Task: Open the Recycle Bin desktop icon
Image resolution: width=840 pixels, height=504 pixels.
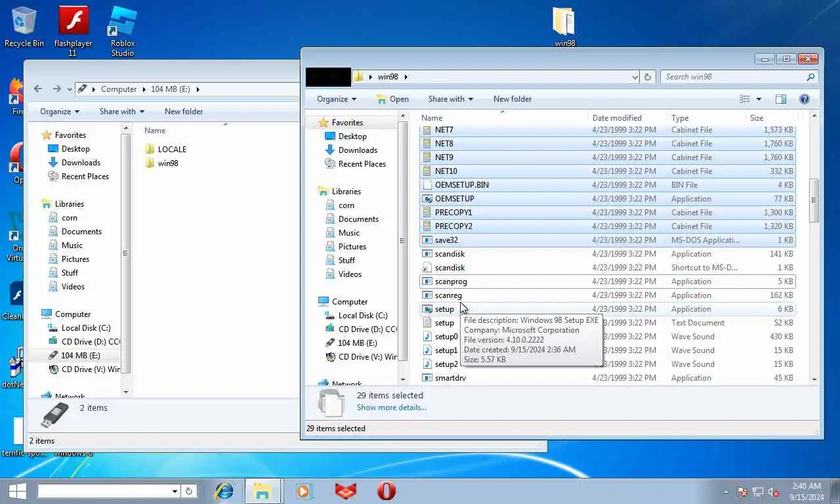Action: click(x=24, y=27)
